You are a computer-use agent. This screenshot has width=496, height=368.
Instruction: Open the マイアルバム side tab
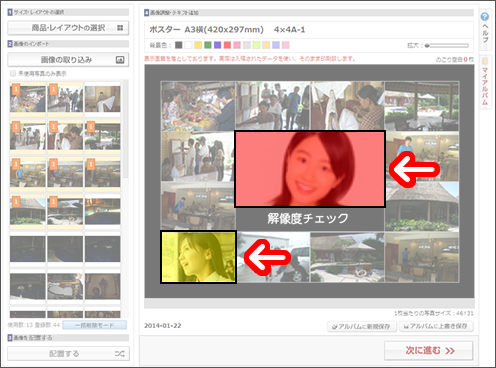tap(485, 81)
